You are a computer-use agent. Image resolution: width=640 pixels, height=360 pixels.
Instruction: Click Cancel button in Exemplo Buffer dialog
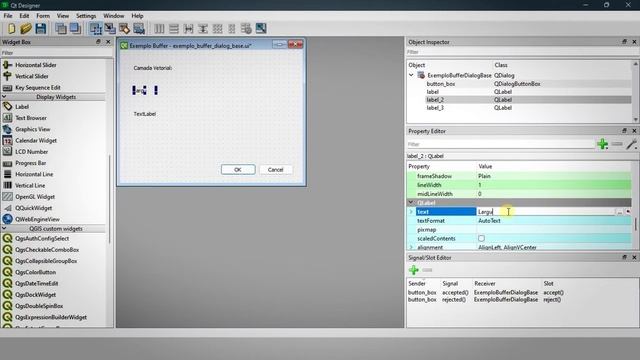pos(276,169)
